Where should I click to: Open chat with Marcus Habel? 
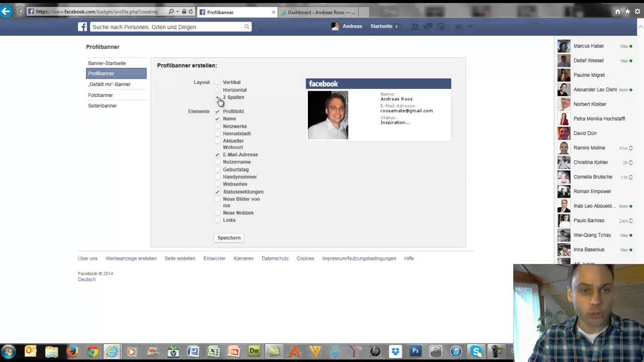(595, 46)
